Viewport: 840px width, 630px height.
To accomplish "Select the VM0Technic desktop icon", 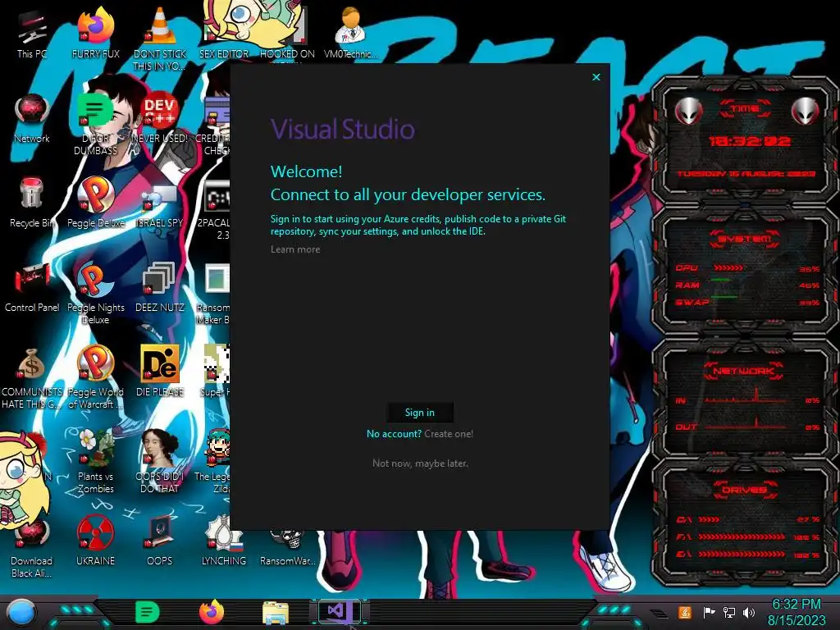I will [x=350, y=33].
